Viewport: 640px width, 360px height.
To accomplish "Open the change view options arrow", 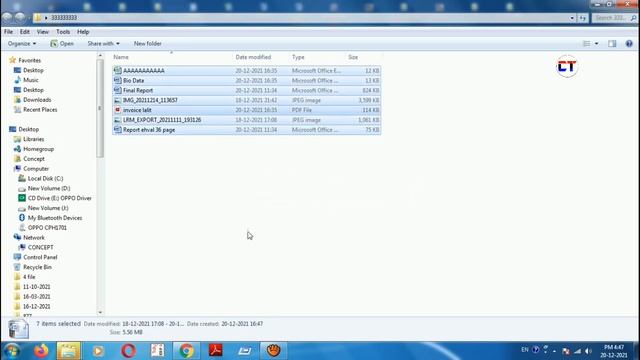I will [596, 44].
